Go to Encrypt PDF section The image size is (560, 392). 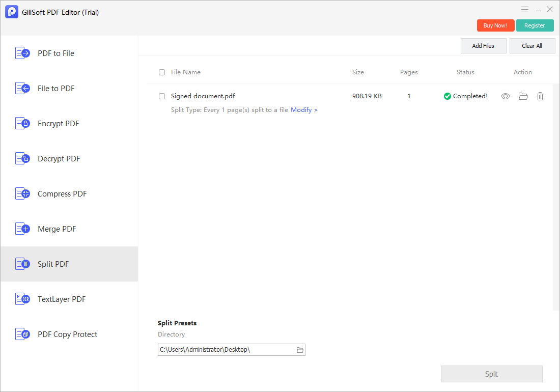pos(69,124)
